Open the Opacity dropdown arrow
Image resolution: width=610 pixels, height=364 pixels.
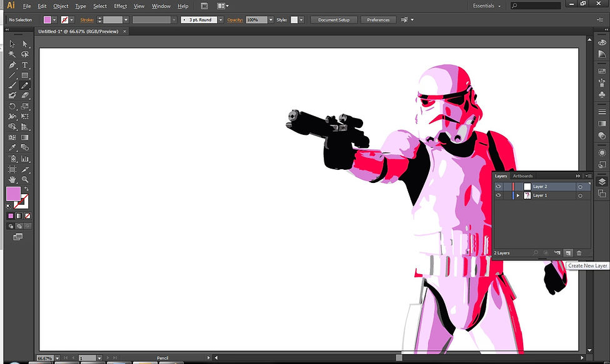(x=271, y=20)
